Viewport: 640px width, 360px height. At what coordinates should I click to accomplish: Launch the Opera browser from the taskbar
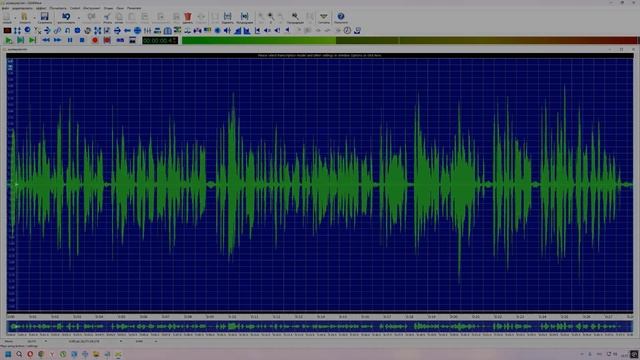click(30, 354)
